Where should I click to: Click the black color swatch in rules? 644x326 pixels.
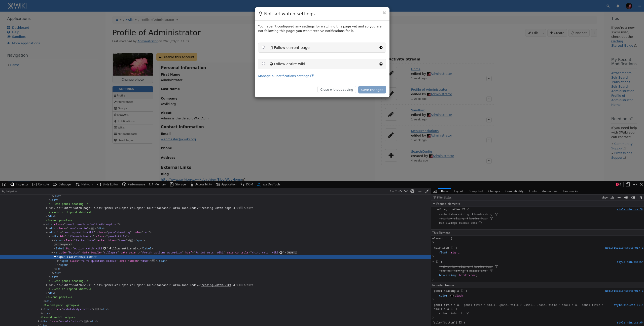[452, 296]
